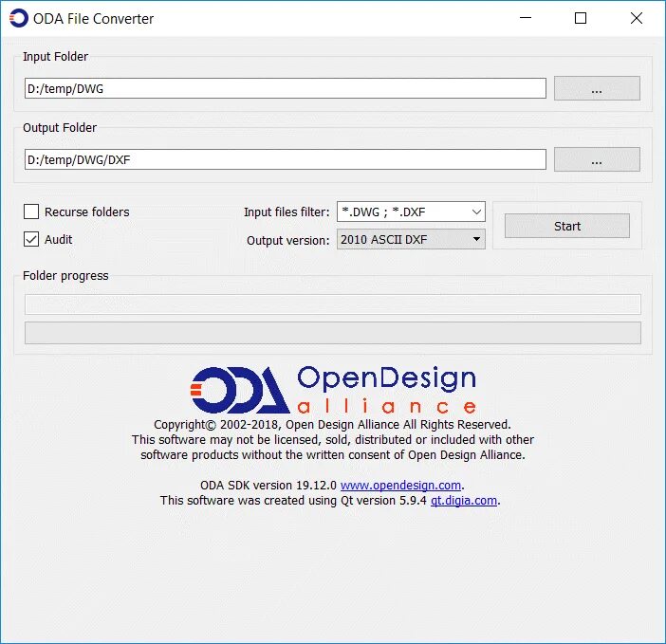Uncheck the Audit checkbox
The height and width of the screenshot is (644, 666).
(x=31, y=239)
